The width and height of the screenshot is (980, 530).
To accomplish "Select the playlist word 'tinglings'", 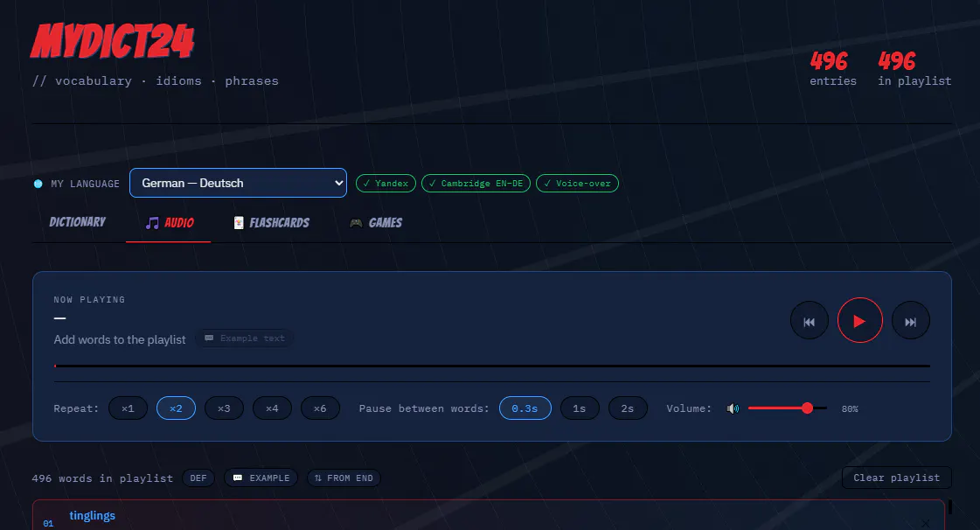I will (92, 516).
